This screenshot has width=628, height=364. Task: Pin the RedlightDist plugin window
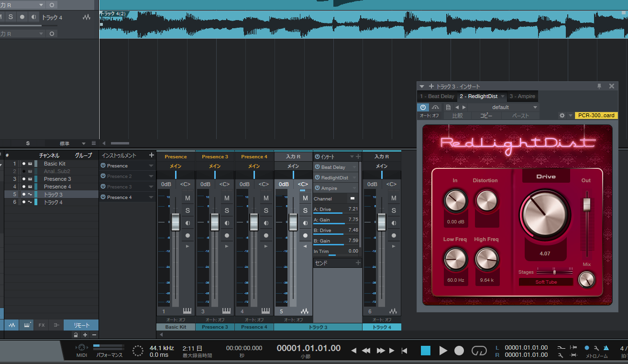599,86
